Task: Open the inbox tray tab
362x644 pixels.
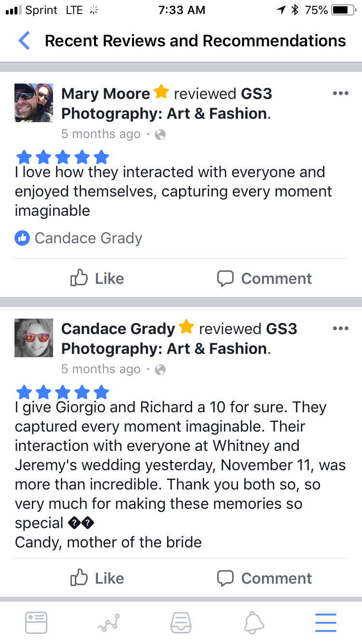Action: coord(181,622)
